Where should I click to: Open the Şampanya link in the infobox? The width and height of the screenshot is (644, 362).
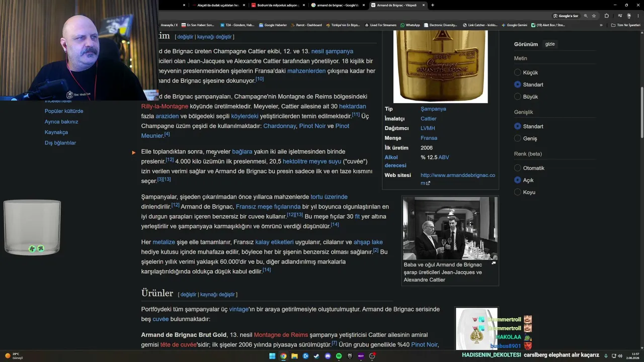click(433, 109)
